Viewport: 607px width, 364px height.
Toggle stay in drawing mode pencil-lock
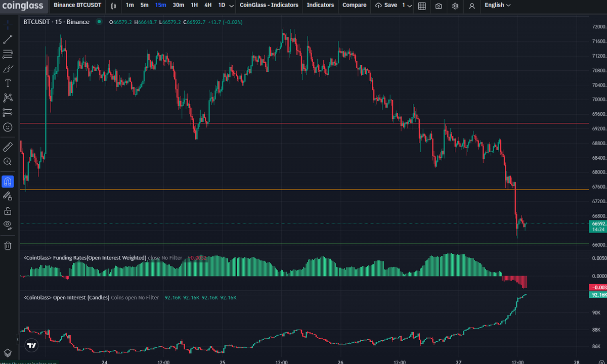(8, 196)
